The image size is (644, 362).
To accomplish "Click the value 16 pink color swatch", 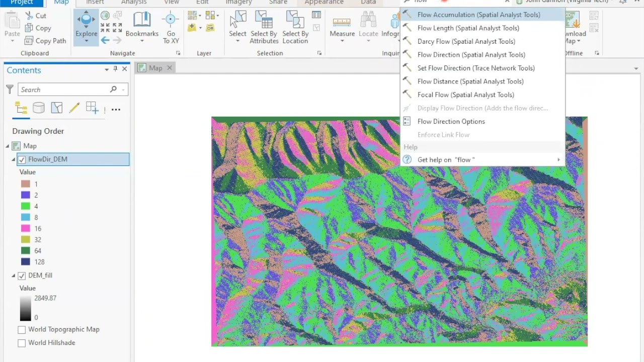I will [x=25, y=228].
